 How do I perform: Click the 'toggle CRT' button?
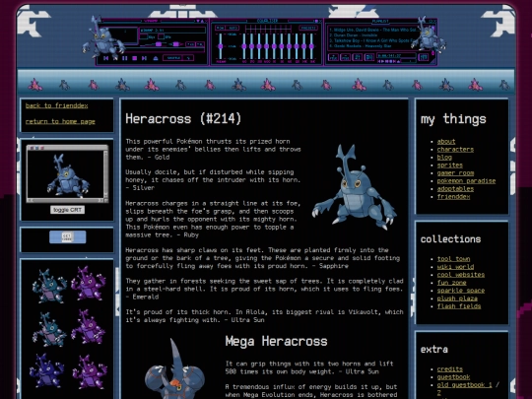pyautogui.click(x=68, y=210)
